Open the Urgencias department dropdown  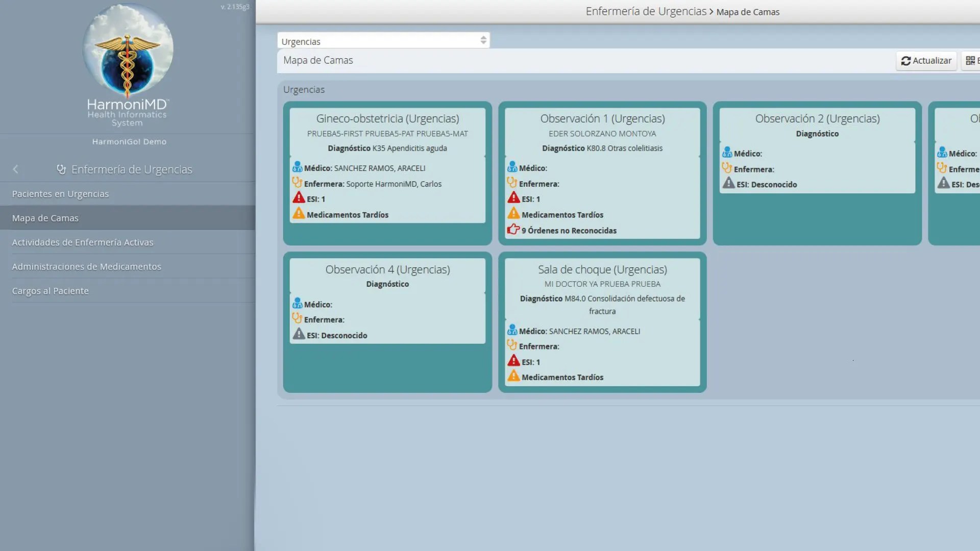coord(378,41)
